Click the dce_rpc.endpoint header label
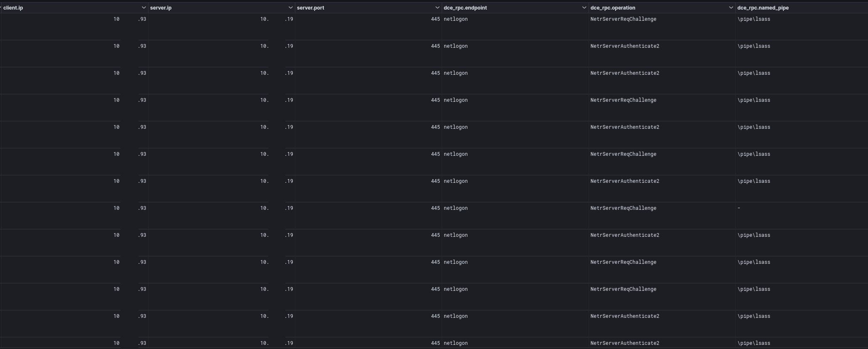Image resolution: width=868 pixels, height=349 pixels. coord(465,8)
